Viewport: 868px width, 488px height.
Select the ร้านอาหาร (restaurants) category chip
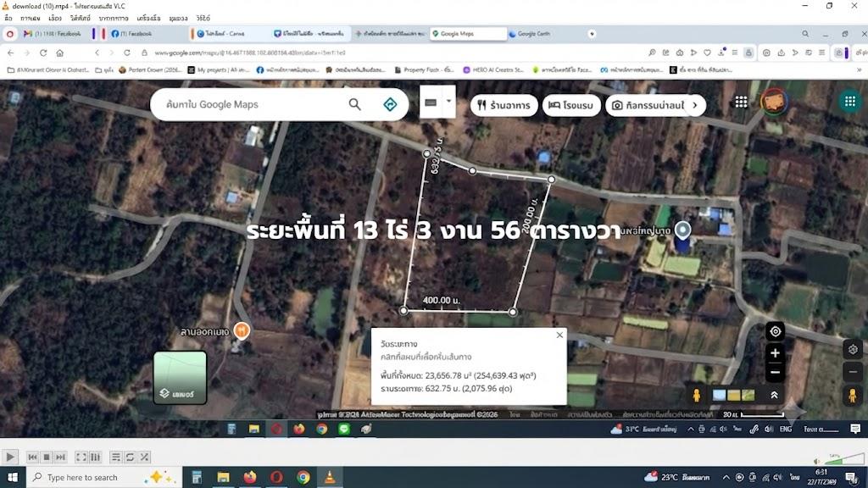(504, 105)
